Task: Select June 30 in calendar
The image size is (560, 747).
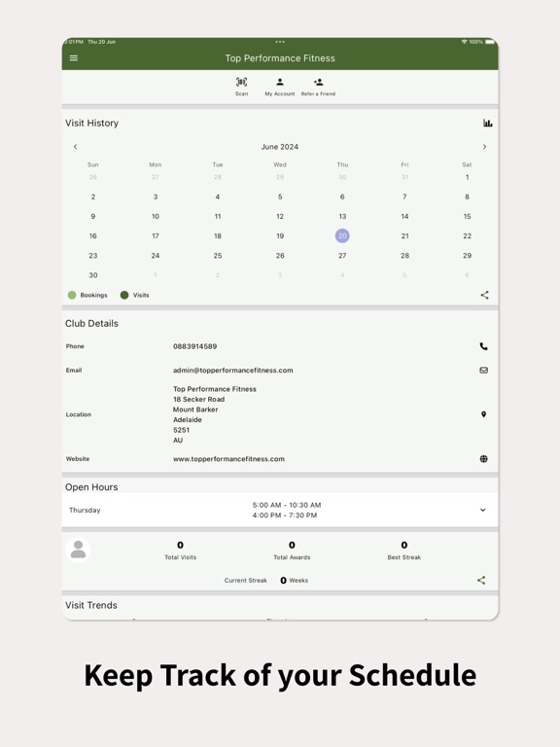Action: pyautogui.click(x=93, y=275)
